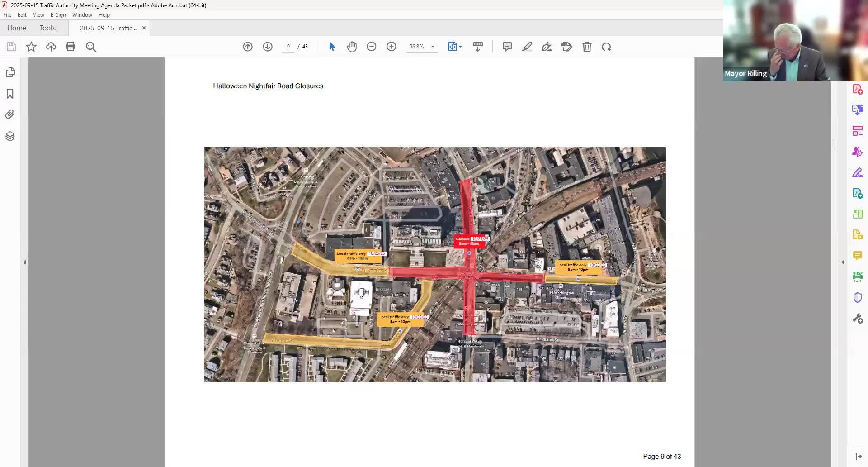Select the highlight text pen tool
Image resolution: width=868 pixels, height=467 pixels.
(527, 47)
